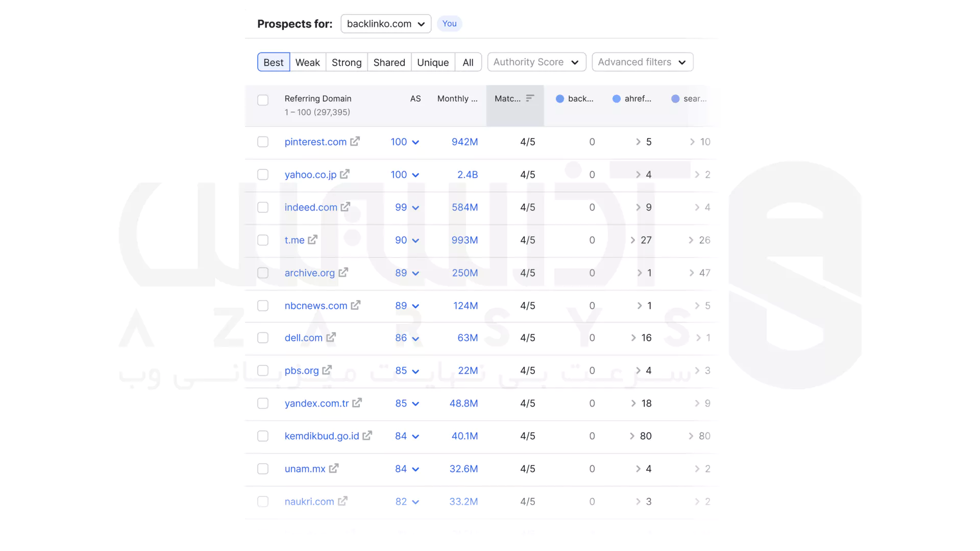This screenshot has height=551, width=980.
Task: Open pinterest.com external link icon
Action: coord(355,141)
